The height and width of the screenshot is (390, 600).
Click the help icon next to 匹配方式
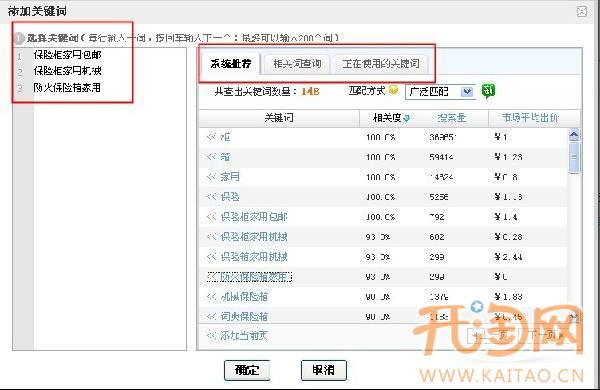[393, 90]
